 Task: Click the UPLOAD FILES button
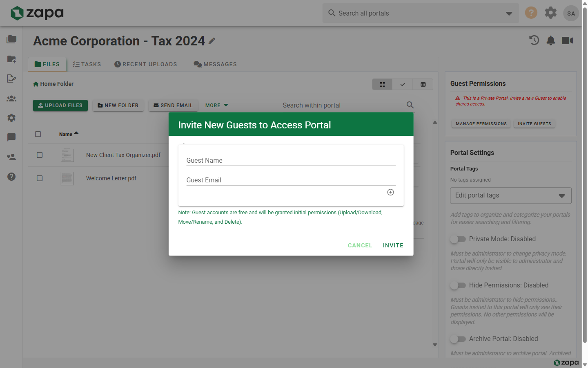tap(60, 105)
